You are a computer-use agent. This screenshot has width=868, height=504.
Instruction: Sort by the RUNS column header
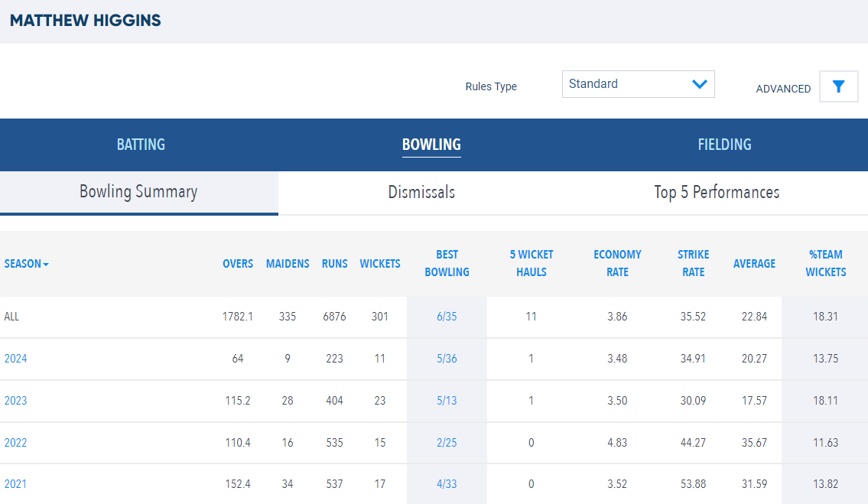point(335,264)
